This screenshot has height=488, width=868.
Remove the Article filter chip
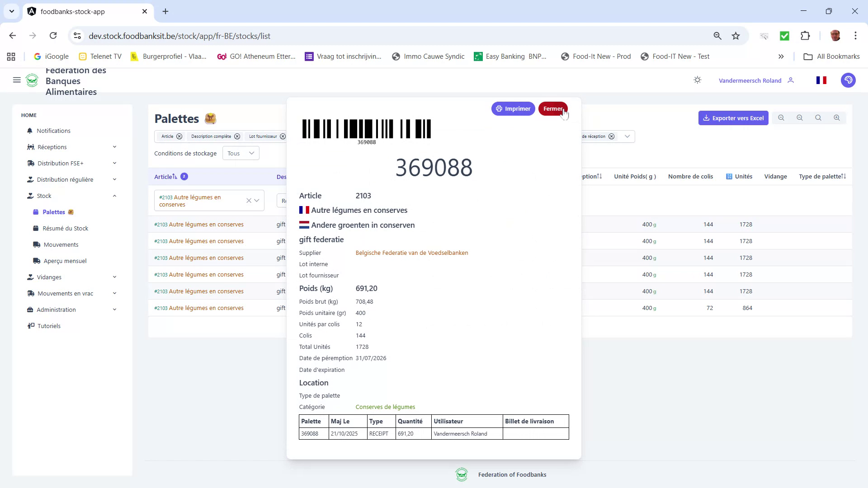(x=179, y=136)
